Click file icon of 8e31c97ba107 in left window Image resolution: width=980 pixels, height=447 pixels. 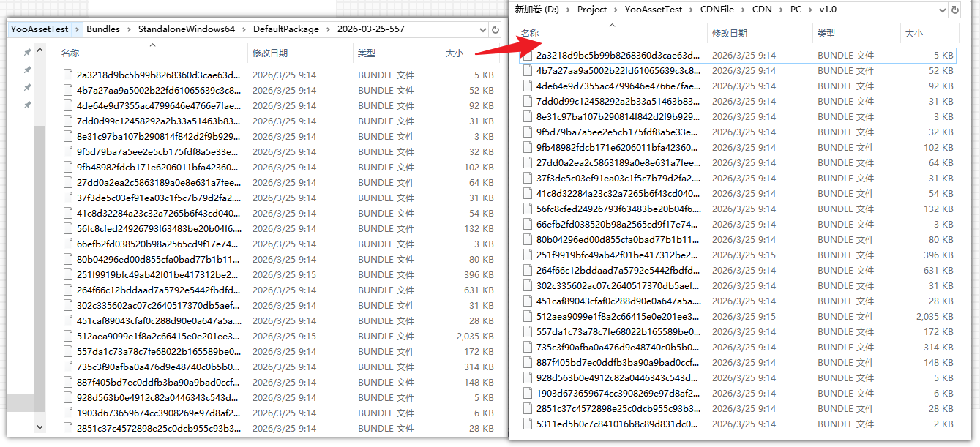point(68,136)
